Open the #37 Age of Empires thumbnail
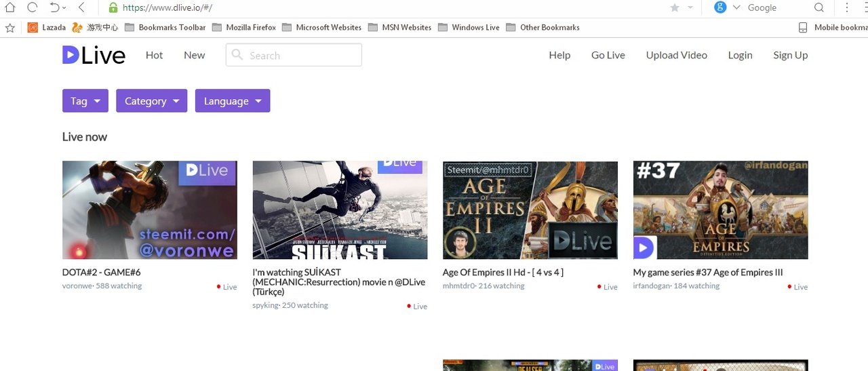This screenshot has width=868, height=371. pos(720,210)
